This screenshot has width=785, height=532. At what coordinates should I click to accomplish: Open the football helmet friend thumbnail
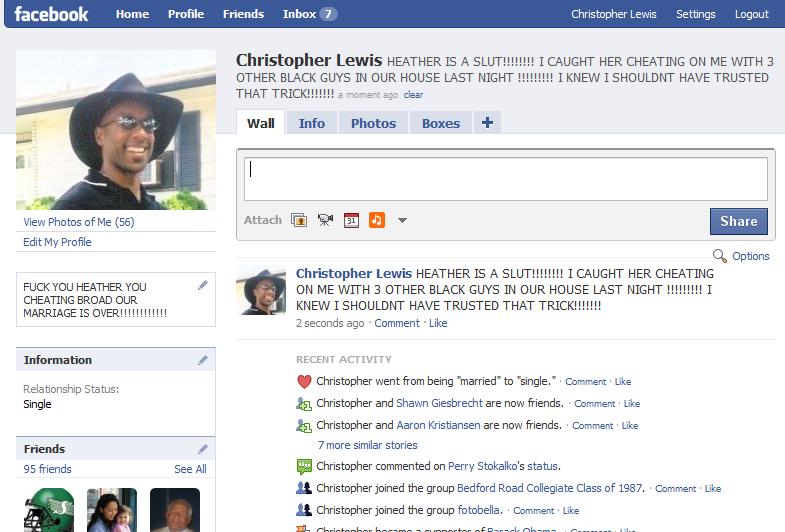tap(49, 510)
